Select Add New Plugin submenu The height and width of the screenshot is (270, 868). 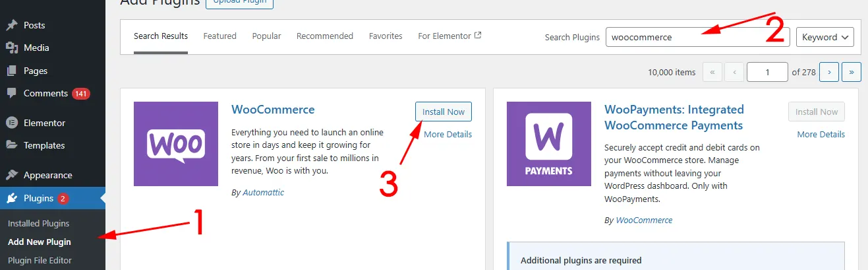pos(40,242)
